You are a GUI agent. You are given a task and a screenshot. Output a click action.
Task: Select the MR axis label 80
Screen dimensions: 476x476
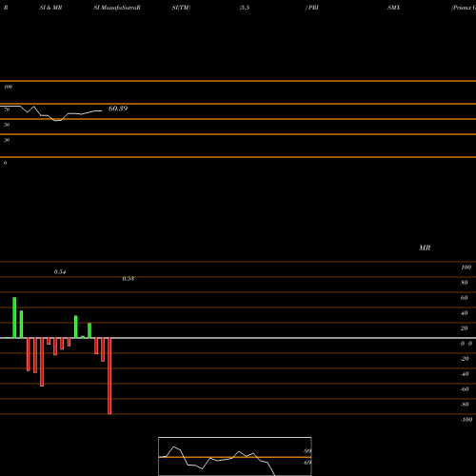pyautogui.click(x=465, y=283)
